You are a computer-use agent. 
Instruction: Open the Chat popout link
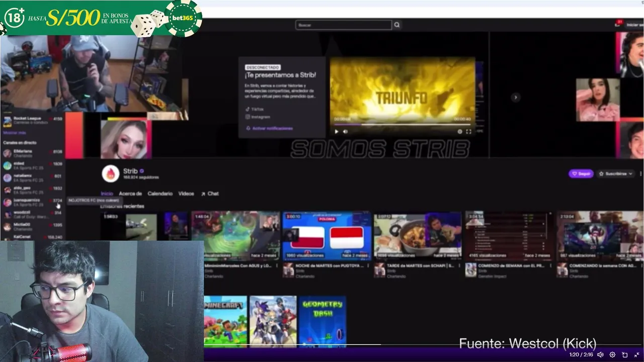(210, 194)
